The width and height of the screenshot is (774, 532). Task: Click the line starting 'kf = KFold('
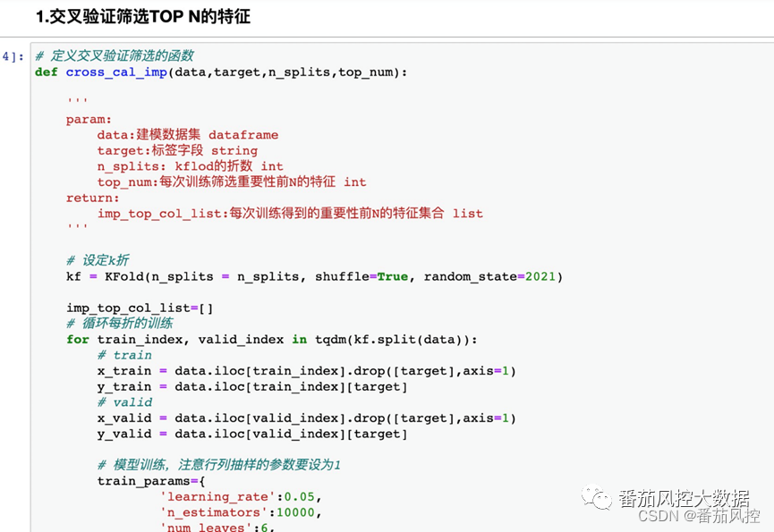pos(314,276)
